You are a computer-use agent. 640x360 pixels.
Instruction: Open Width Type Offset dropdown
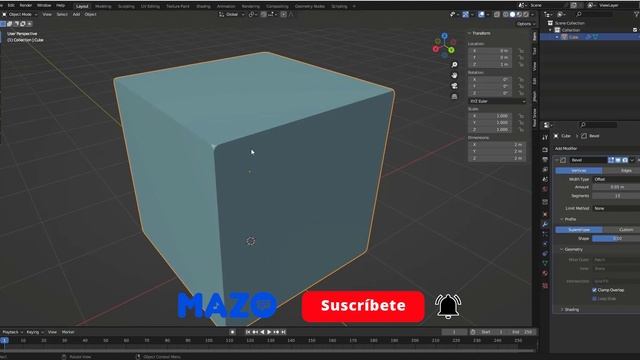tap(616, 179)
